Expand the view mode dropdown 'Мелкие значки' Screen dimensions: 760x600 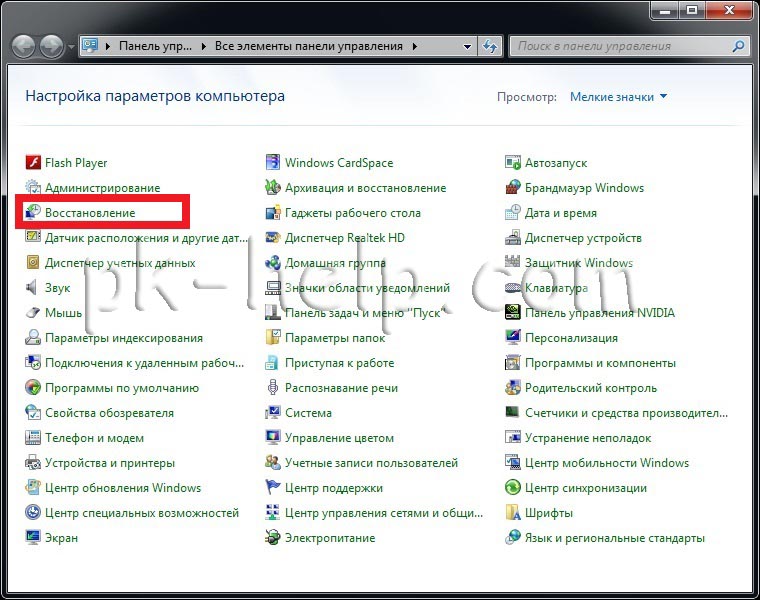(x=618, y=97)
